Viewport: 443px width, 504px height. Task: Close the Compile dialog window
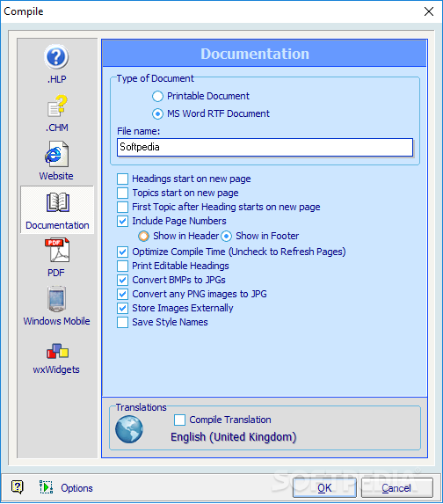click(429, 11)
